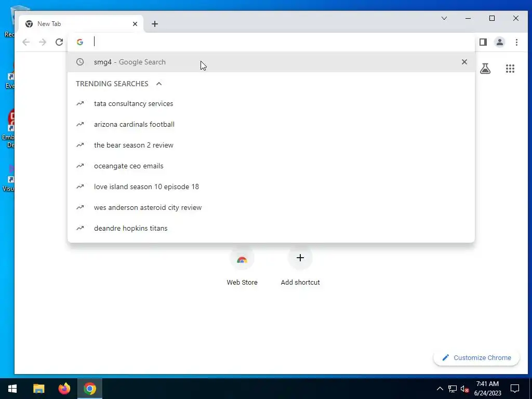
Task: Choose deandre hopkins titans suggestion
Action: 271,228
